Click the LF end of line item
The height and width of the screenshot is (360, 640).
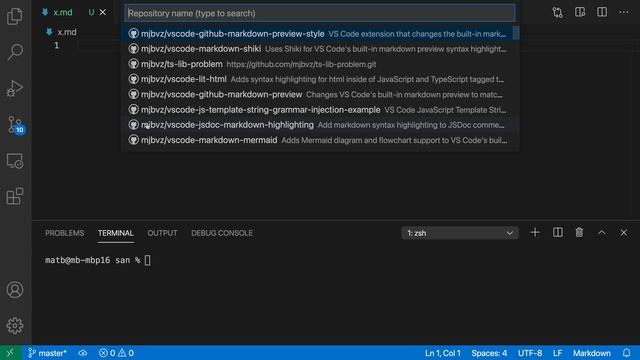pos(558,353)
